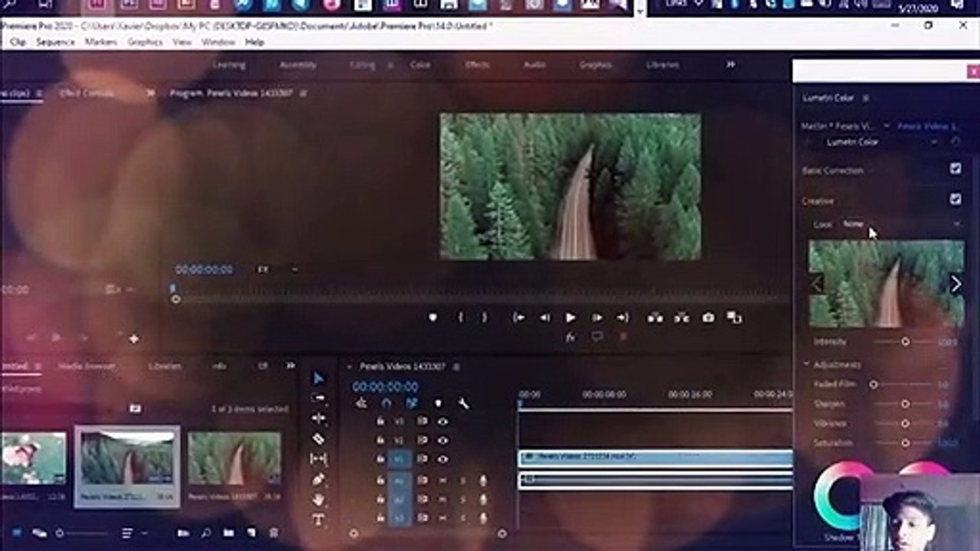The width and height of the screenshot is (980, 551).
Task: Adjust the Intensity slider handle
Action: tap(905, 342)
